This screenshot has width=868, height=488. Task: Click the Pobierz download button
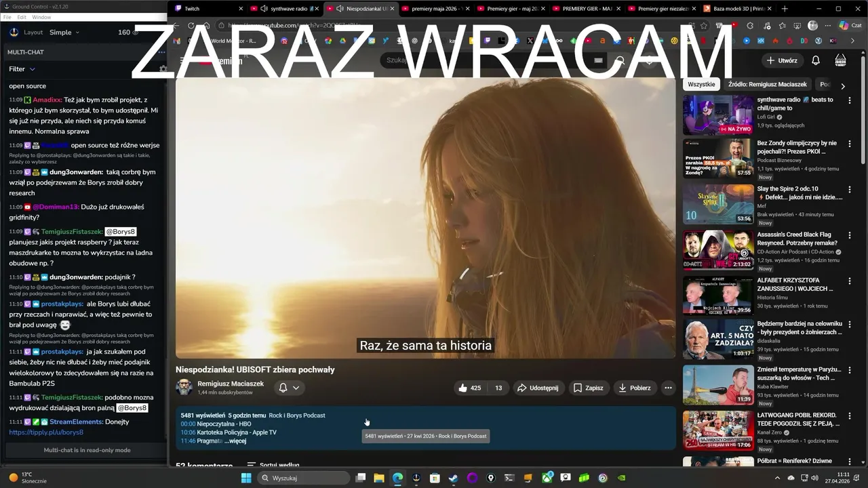coord(635,388)
